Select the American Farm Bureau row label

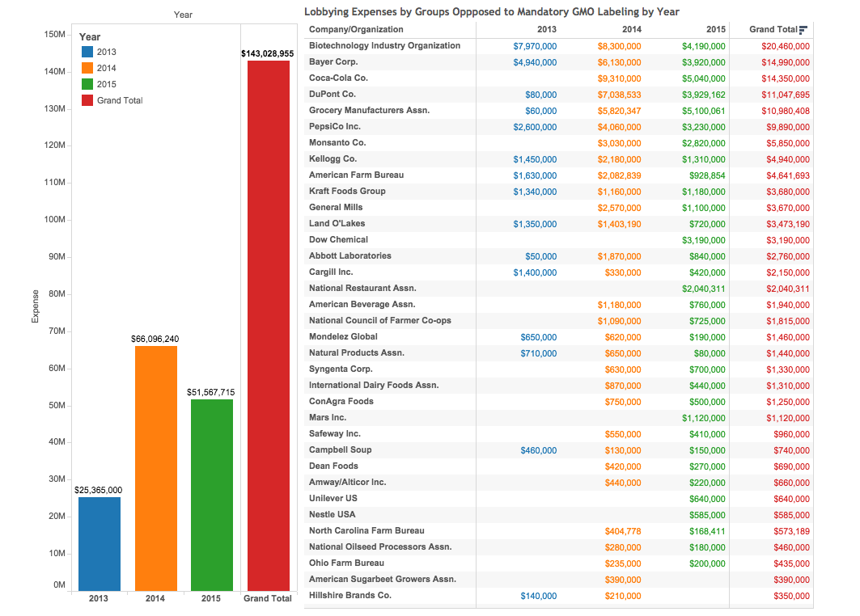(357, 175)
